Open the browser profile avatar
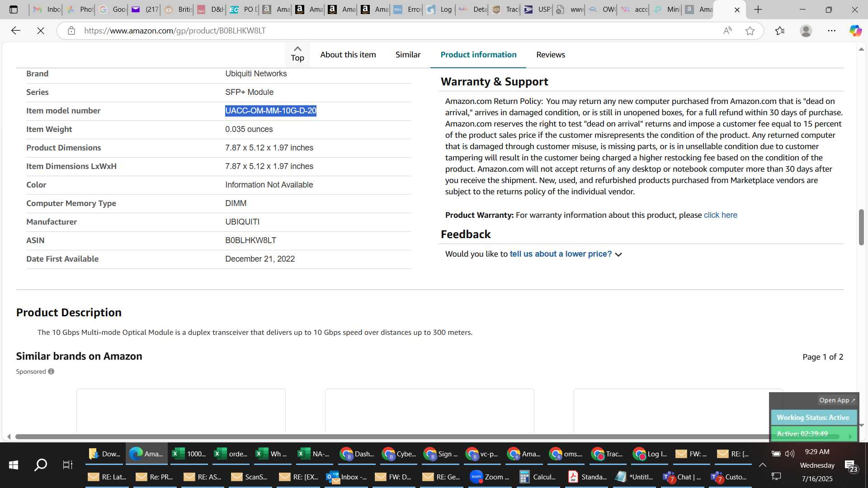868x488 pixels. click(x=806, y=31)
